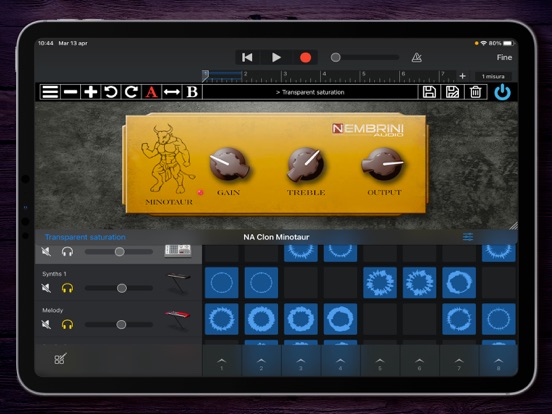Switch to the B settings slot
The width and height of the screenshot is (552, 414).
coord(192,92)
